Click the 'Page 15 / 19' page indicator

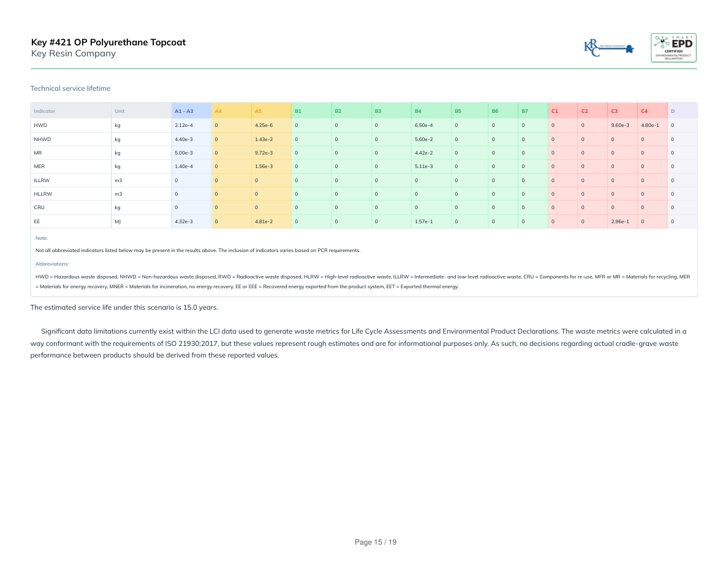376,542
